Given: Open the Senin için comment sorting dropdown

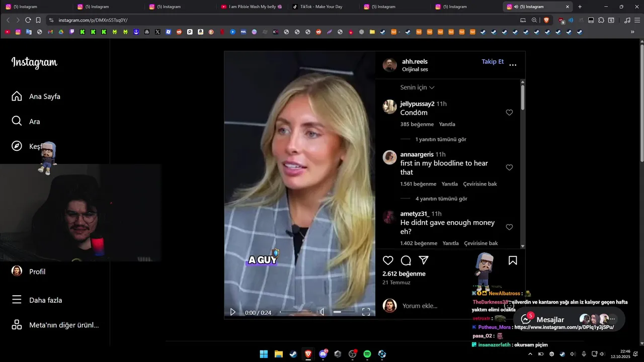Looking at the screenshot, I should (x=417, y=87).
